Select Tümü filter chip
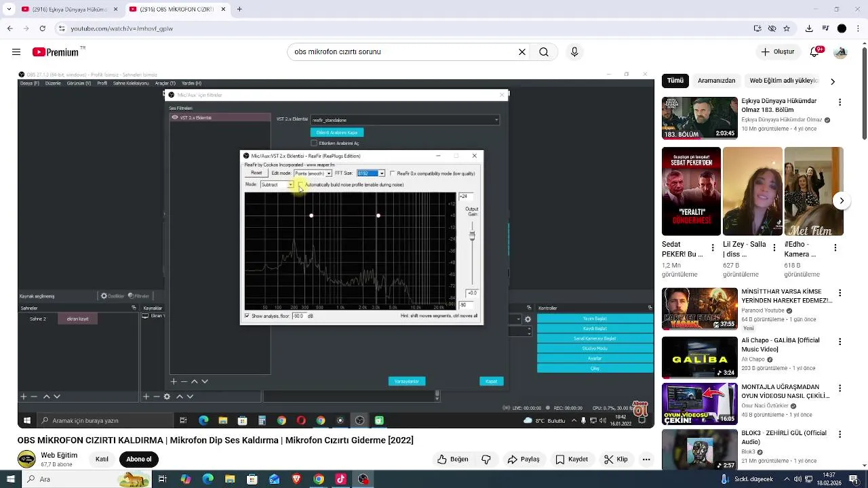This screenshot has width=868, height=488. pos(675,81)
